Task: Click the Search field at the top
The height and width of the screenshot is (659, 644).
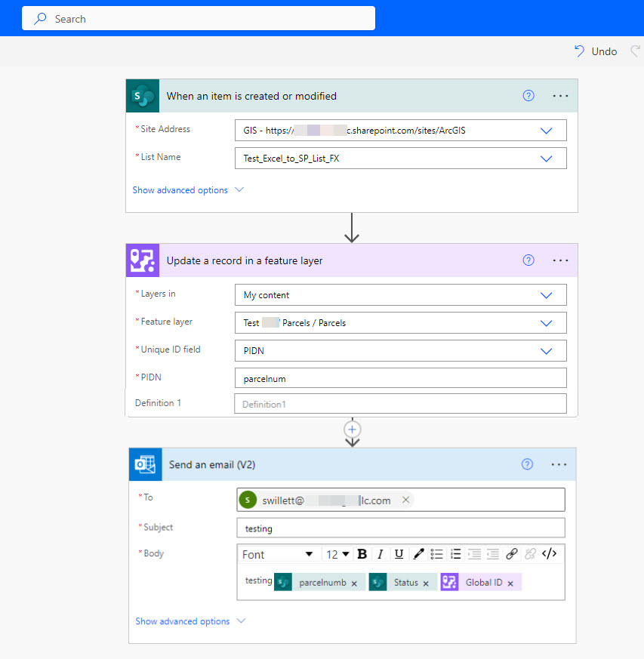Action: point(198,18)
